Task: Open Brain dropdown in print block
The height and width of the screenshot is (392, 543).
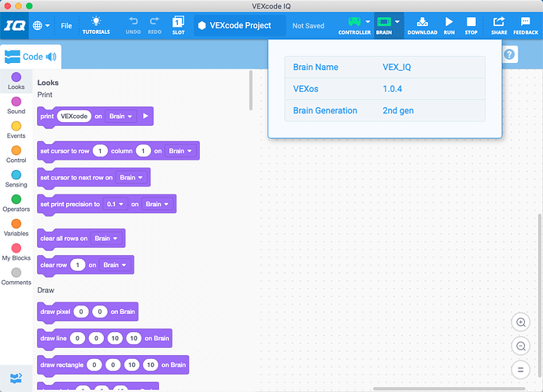Action: click(x=121, y=116)
